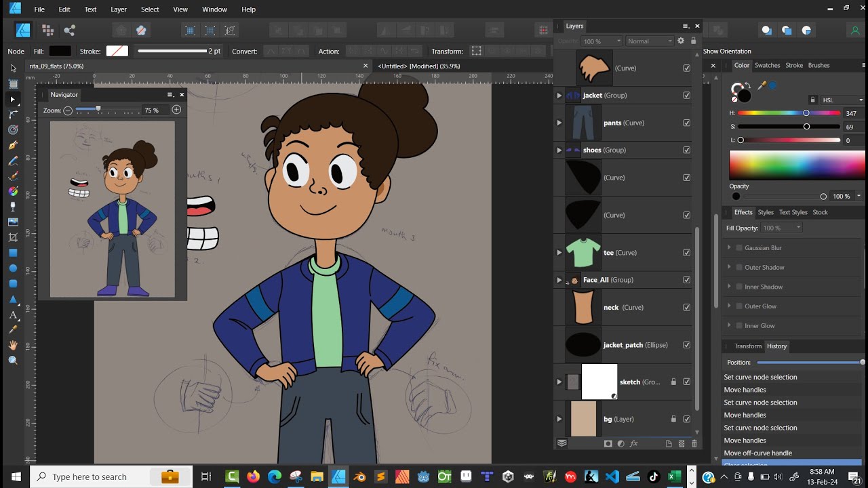
Task: Select the Node tool
Action: tap(13, 99)
